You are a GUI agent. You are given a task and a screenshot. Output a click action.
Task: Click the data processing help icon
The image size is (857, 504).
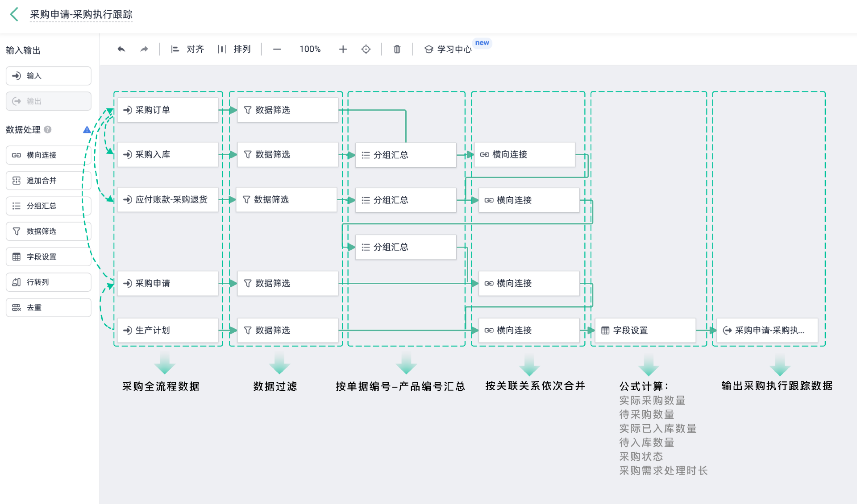coord(48,130)
